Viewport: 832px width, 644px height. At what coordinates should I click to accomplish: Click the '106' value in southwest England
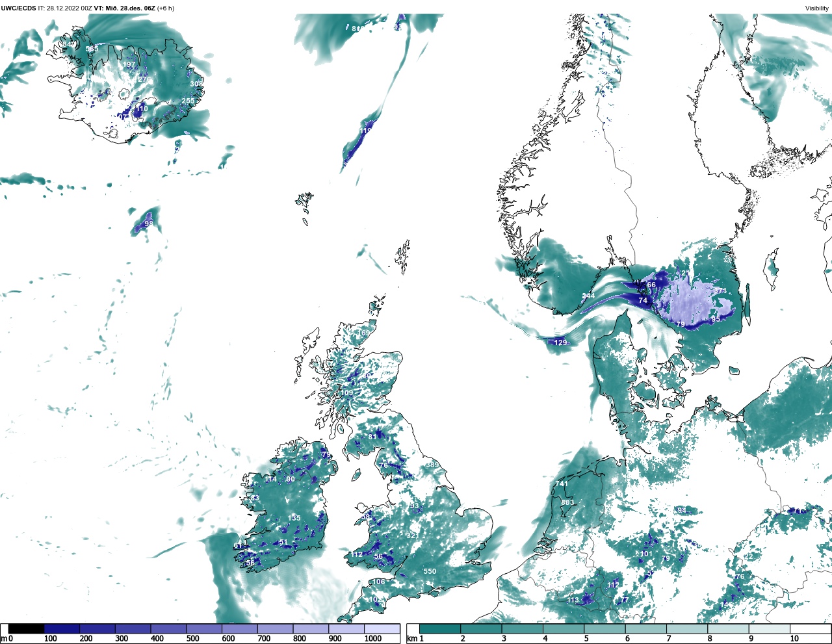tap(378, 582)
